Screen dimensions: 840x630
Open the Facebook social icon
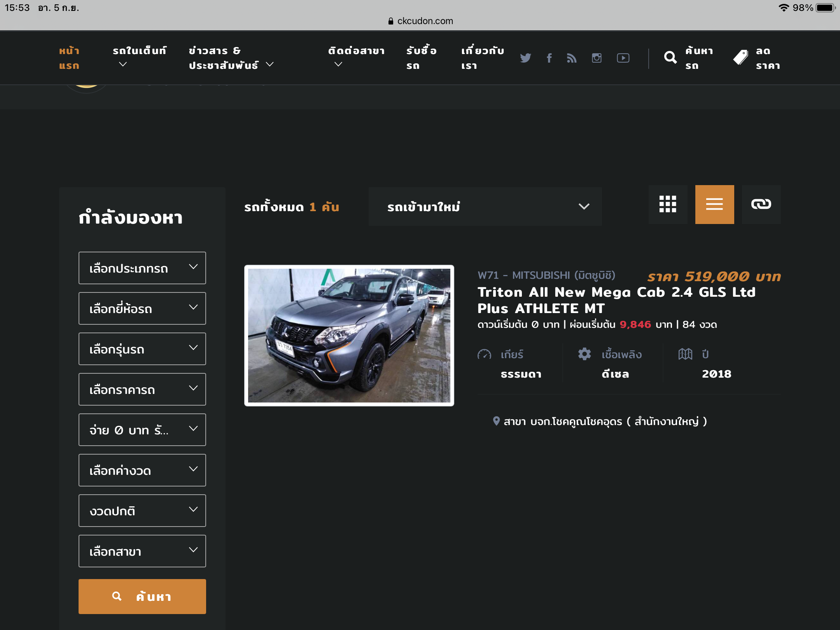coord(549,58)
